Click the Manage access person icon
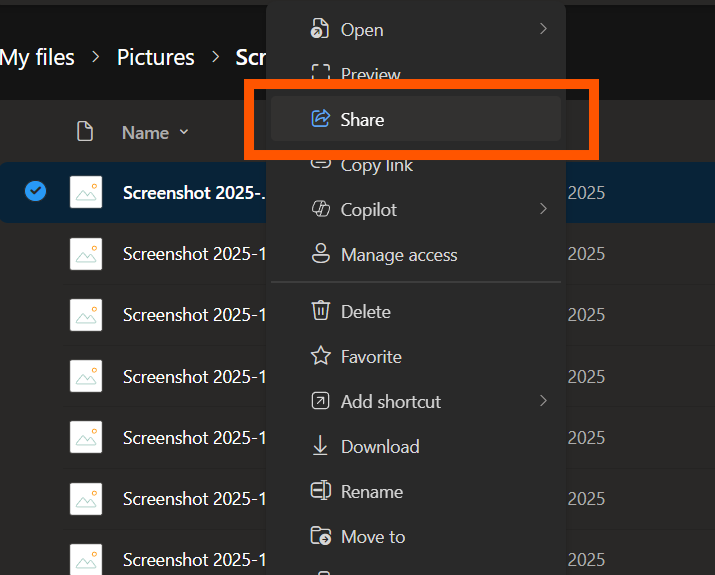The width and height of the screenshot is (715, 575). coord(321,254)
